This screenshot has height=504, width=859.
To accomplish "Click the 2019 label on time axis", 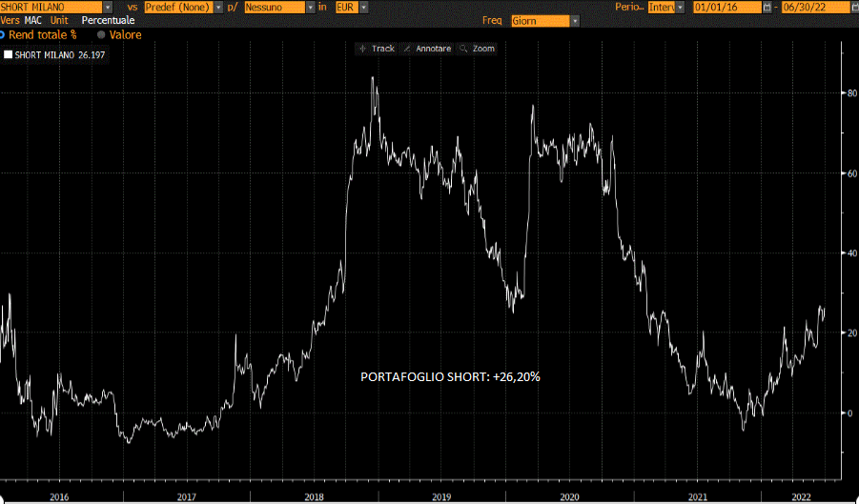I will [x=441, y=496].
